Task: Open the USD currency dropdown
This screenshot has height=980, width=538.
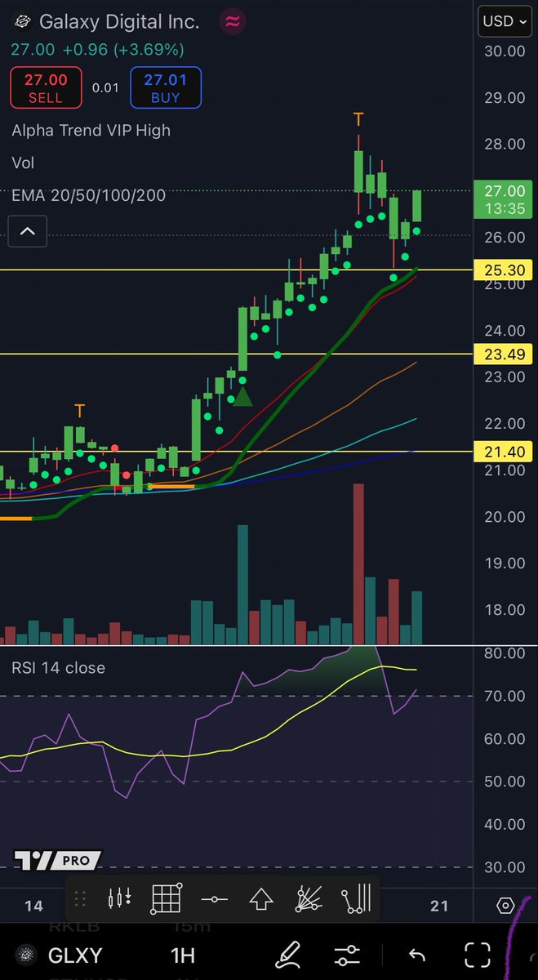Action: click(505, 21)
